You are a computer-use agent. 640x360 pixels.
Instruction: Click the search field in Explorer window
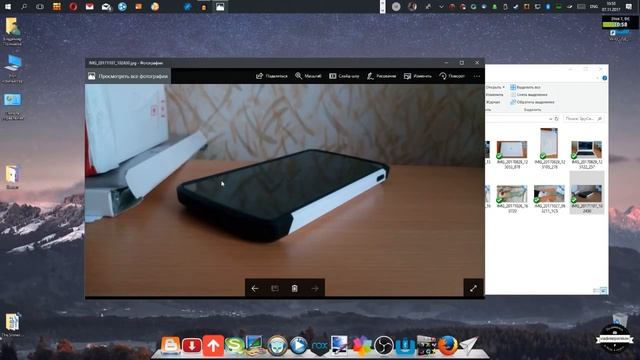click(583, 118)
